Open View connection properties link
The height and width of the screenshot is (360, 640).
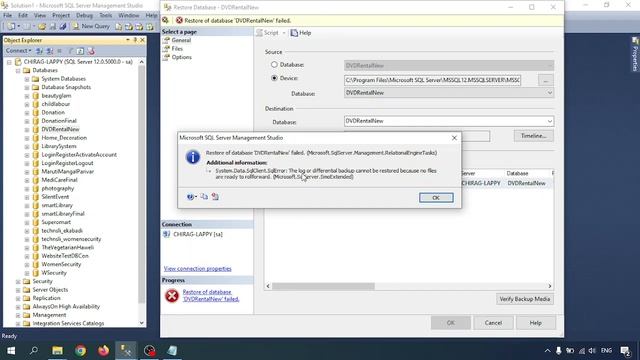pos(198,269)
